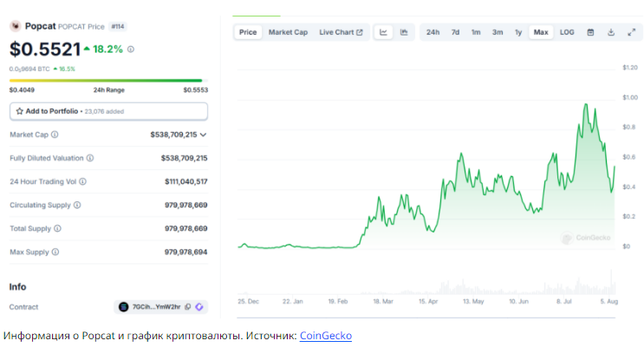Screen dimensions: 644x354
Task: Click the $0.5521 price value
Action: tap(45, 49)
